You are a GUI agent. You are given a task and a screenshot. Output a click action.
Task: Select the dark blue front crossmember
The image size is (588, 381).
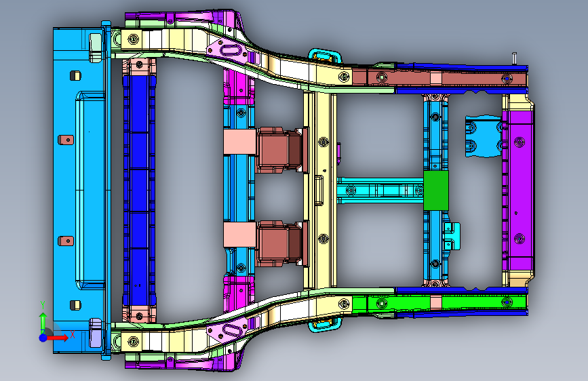tap(139, 190)
